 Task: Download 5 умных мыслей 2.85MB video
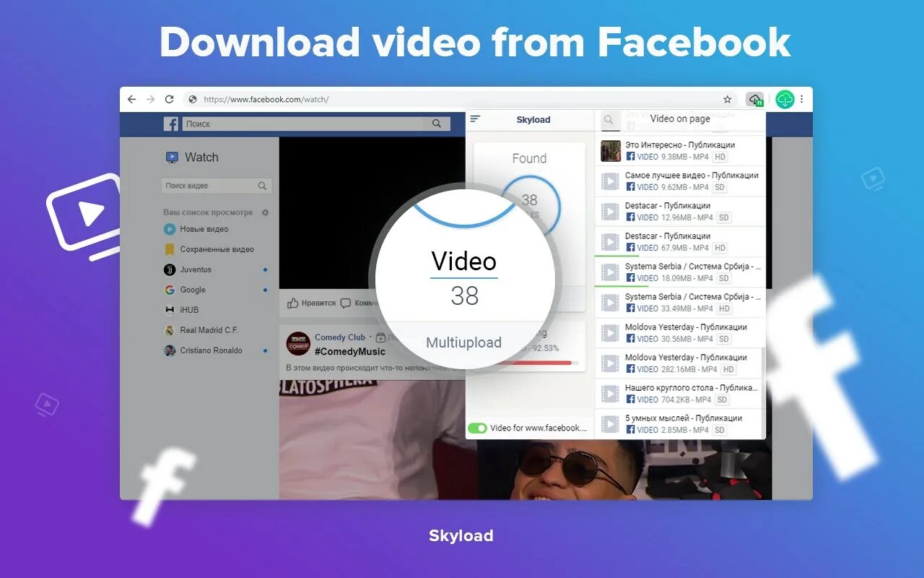click(679, 424)
